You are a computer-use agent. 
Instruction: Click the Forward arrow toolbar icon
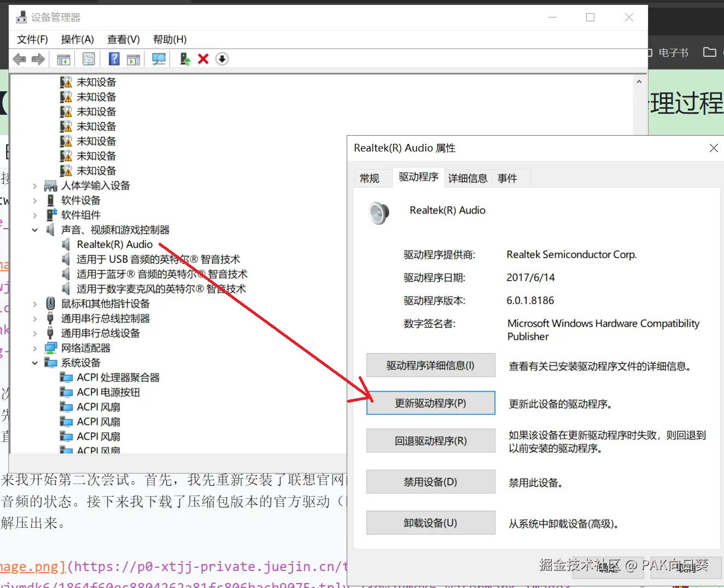38,59
